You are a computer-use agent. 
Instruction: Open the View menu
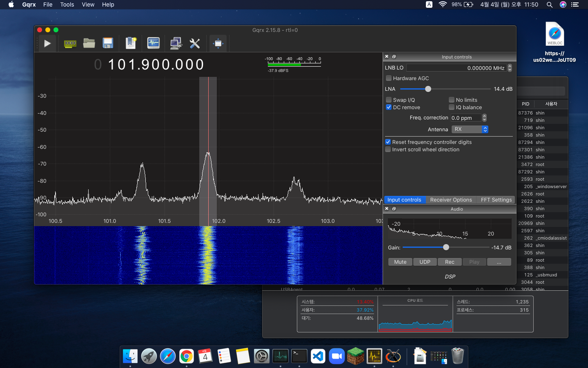88,4
